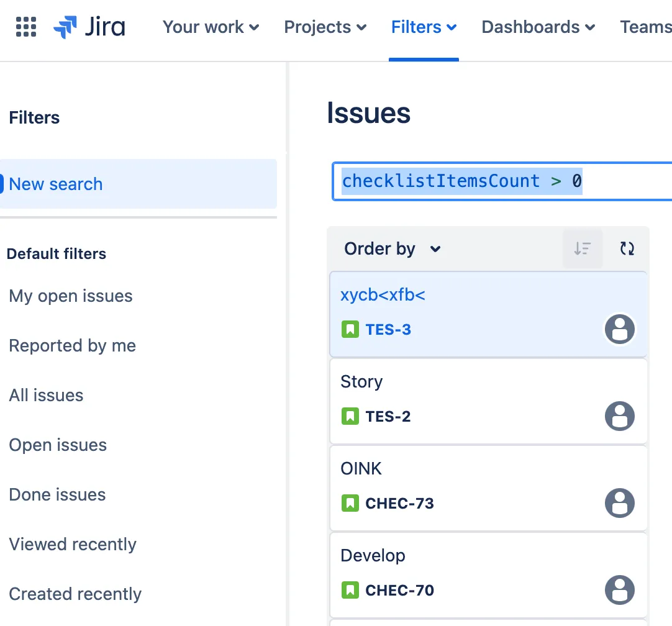Viewport: 672px width, 626px height.
Task: Open the Dashboards menu
Action: tap(538, 27)
